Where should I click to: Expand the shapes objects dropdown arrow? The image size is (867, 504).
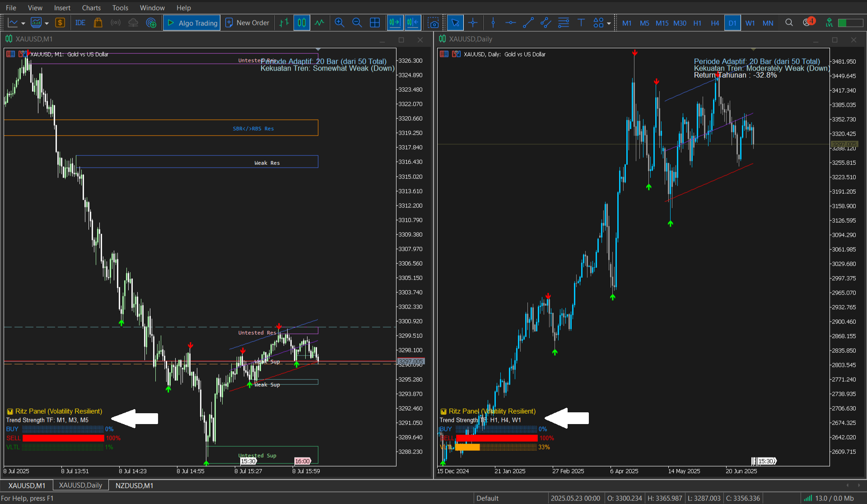pyautogui.click(x=609, y=23)
